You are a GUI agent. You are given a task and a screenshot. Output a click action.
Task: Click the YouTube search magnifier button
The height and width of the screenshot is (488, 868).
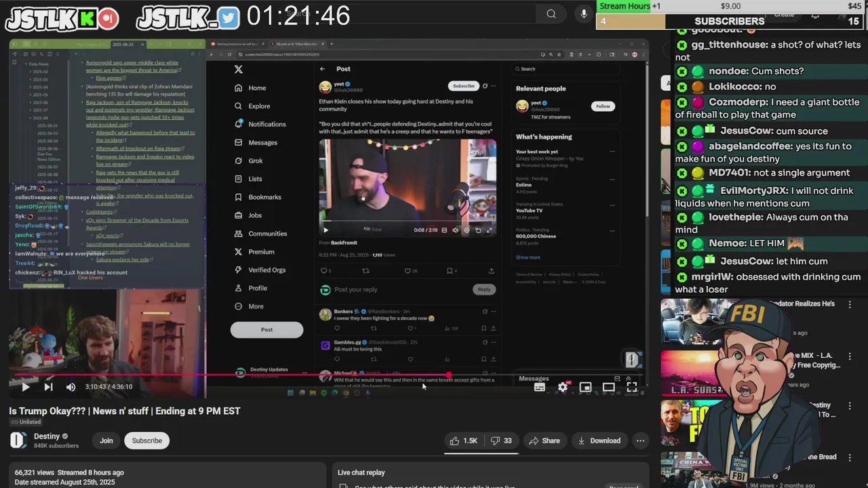coord(551,14)
